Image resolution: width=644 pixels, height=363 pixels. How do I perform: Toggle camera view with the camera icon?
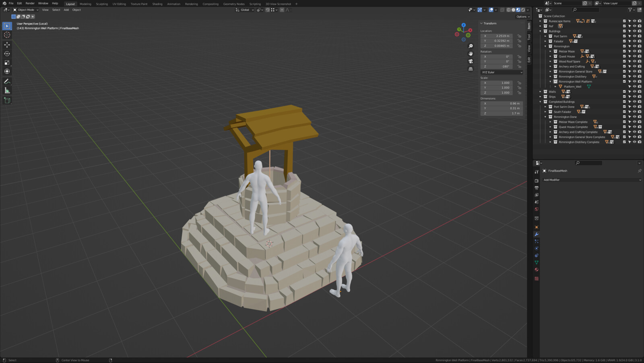click(x=471, y=61)
